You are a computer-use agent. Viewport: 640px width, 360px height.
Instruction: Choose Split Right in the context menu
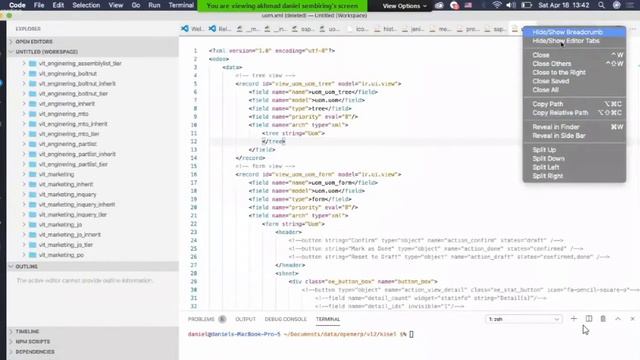(574, 176)
